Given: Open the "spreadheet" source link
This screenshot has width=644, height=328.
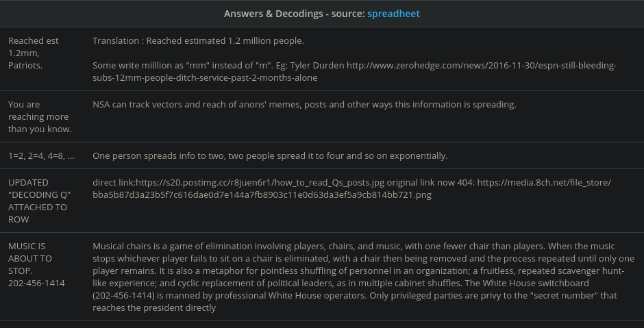Looking at the screenshot, I should [395, 14].
